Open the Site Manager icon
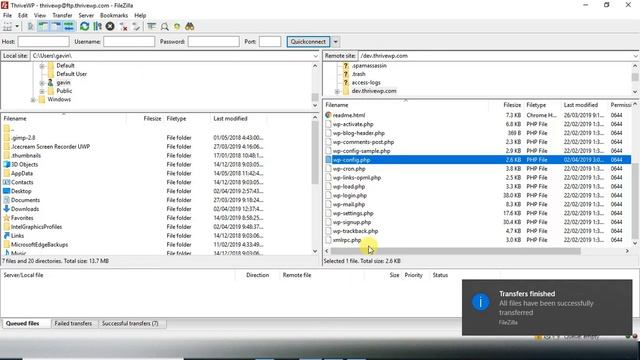The height and width of the screenshot is (360, 640). pyautogui.click(x=7, y=27)
